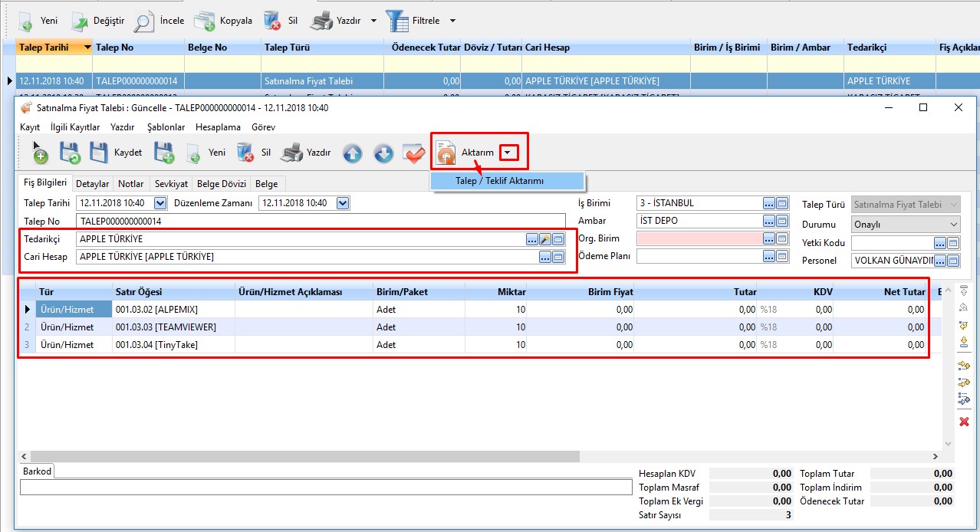Choose Talep / Teklif Aktarımı menu entry

point(499,181)
